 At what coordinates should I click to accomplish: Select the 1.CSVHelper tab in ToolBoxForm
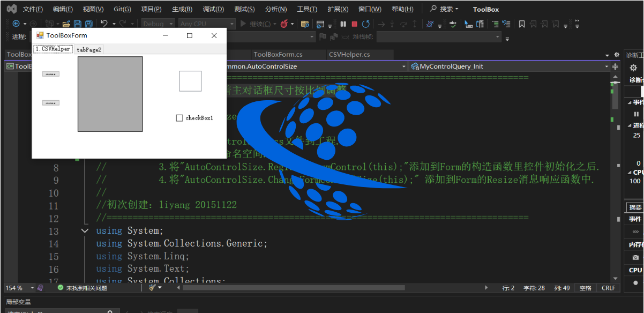53,49
